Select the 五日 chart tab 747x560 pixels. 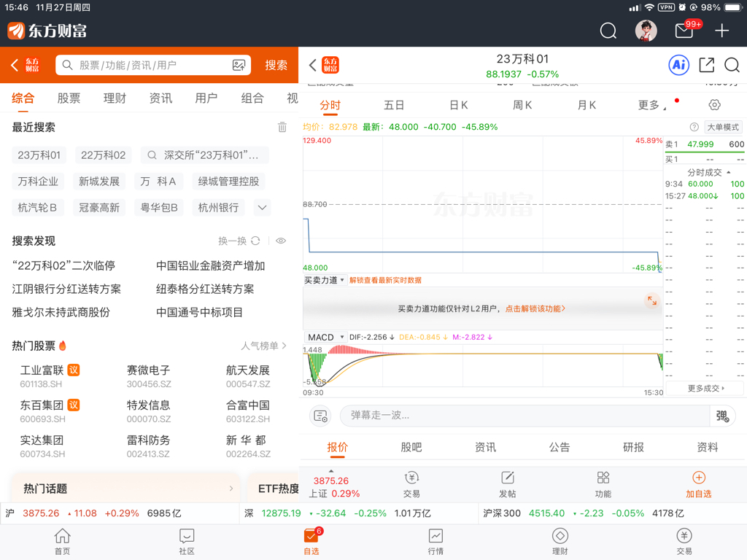tap(394, 105)
